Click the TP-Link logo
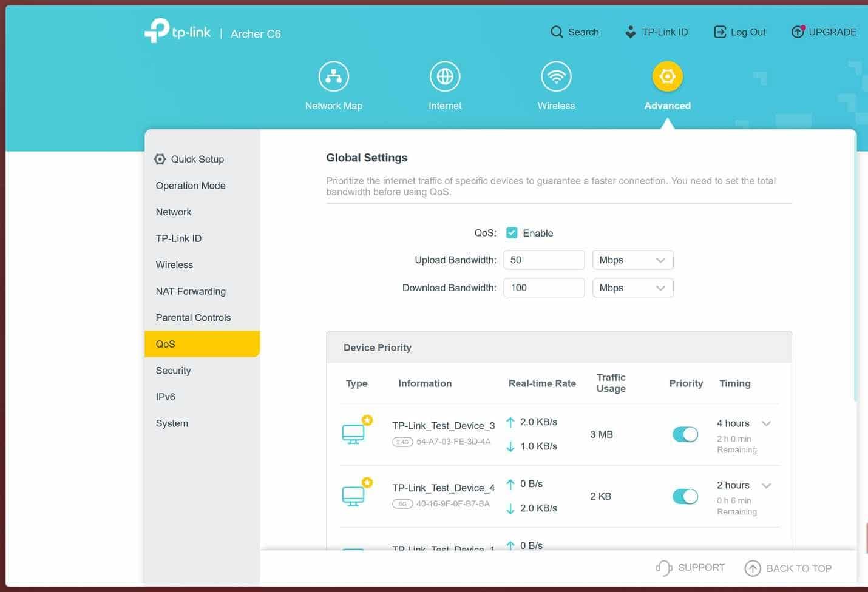Screen dimensions: 868x592 pyautogui.click(x=177, y=30)
